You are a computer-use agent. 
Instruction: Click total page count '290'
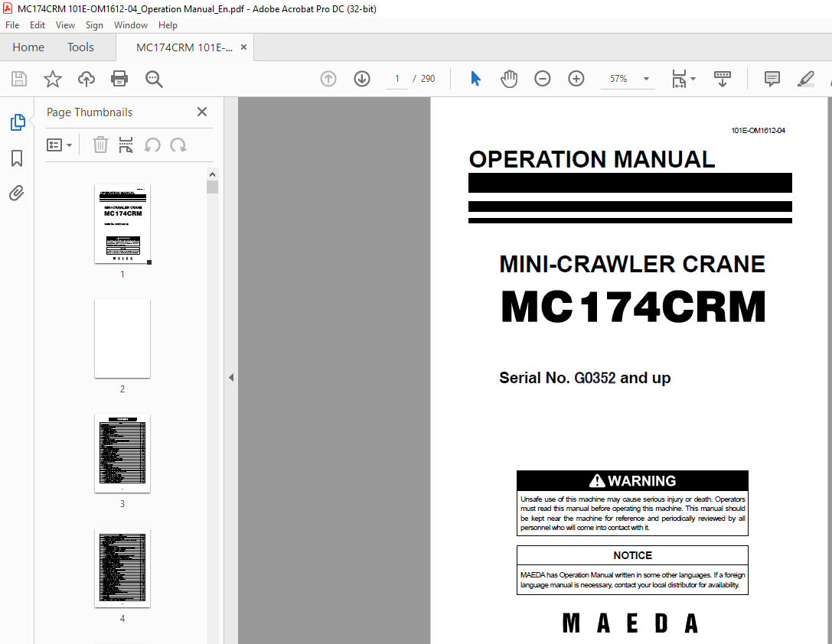tap(428, 79)
